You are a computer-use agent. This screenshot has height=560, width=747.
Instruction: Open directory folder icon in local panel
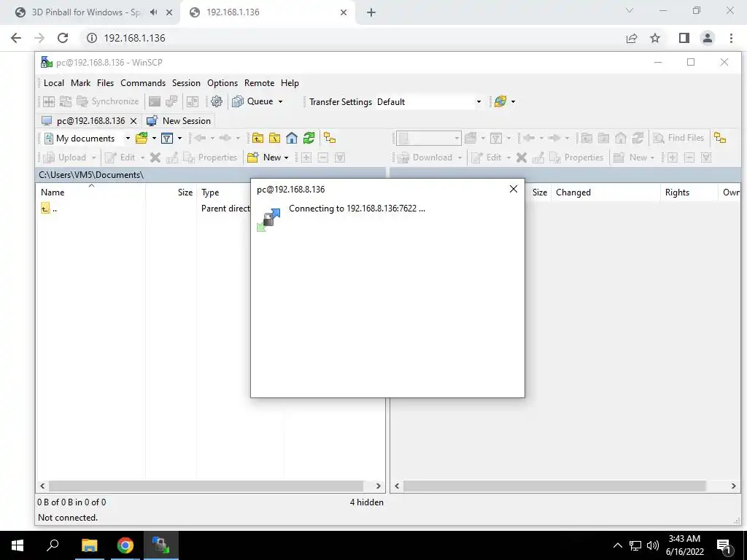pyautogui.click(x=142, y=138)
